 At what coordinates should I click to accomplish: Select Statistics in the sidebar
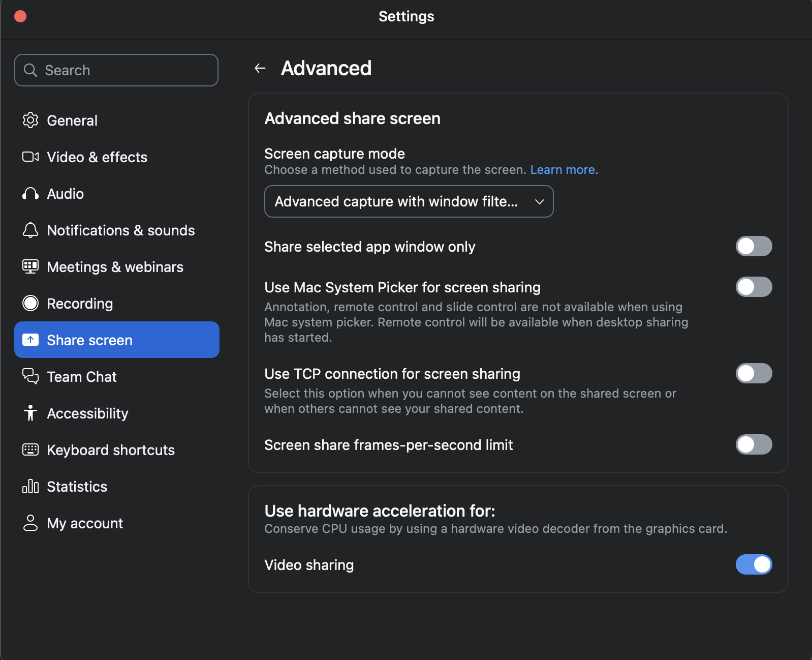tap(117, 487)
